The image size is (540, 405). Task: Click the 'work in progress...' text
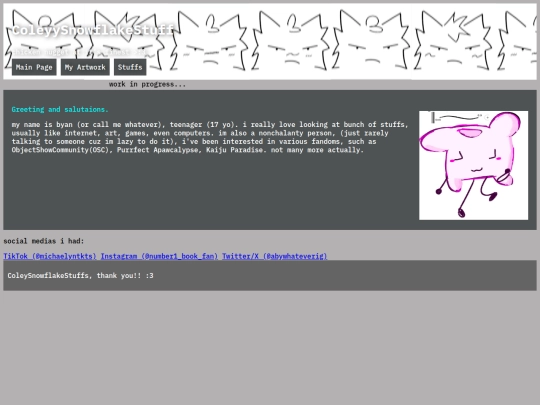(147, 84)
